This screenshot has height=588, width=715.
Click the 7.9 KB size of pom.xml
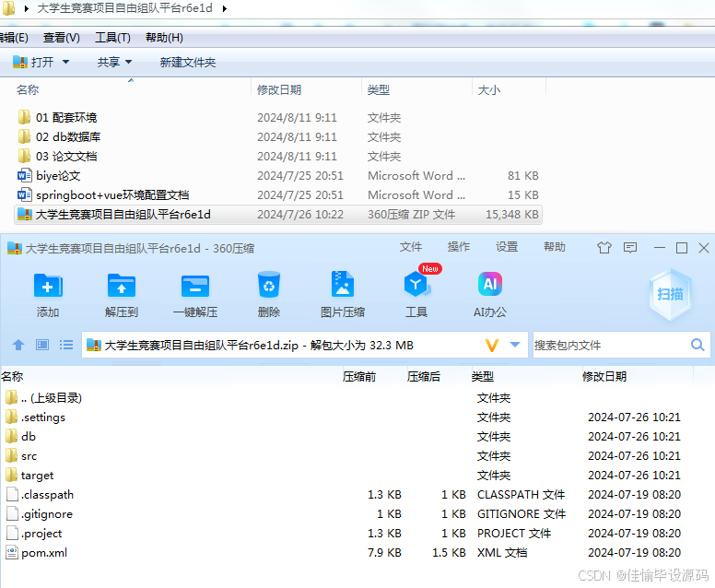(x=384, y=552)
